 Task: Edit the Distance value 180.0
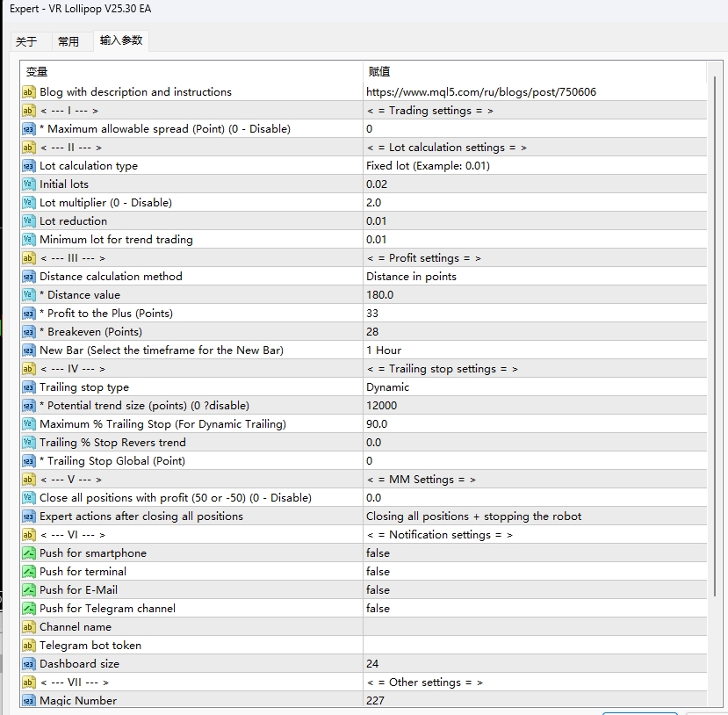click(535, 295)
